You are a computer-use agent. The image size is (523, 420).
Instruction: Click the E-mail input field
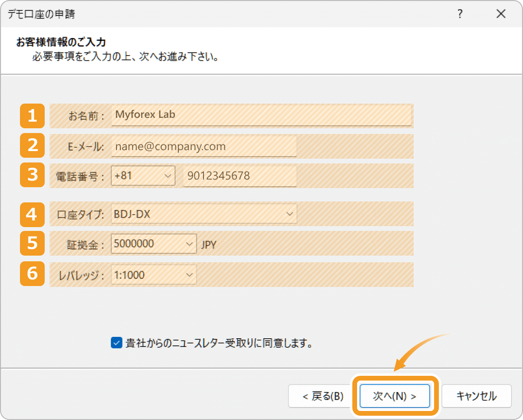204,146
